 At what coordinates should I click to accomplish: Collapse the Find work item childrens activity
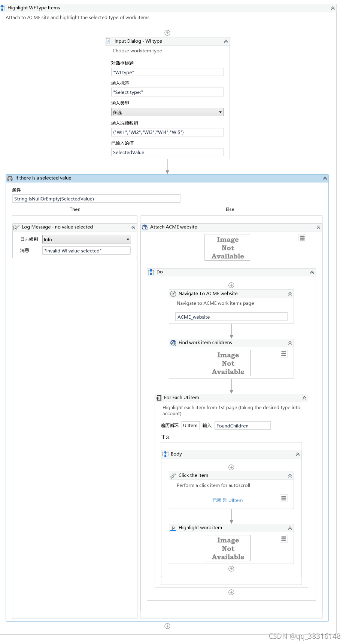[x=290, y=343]
